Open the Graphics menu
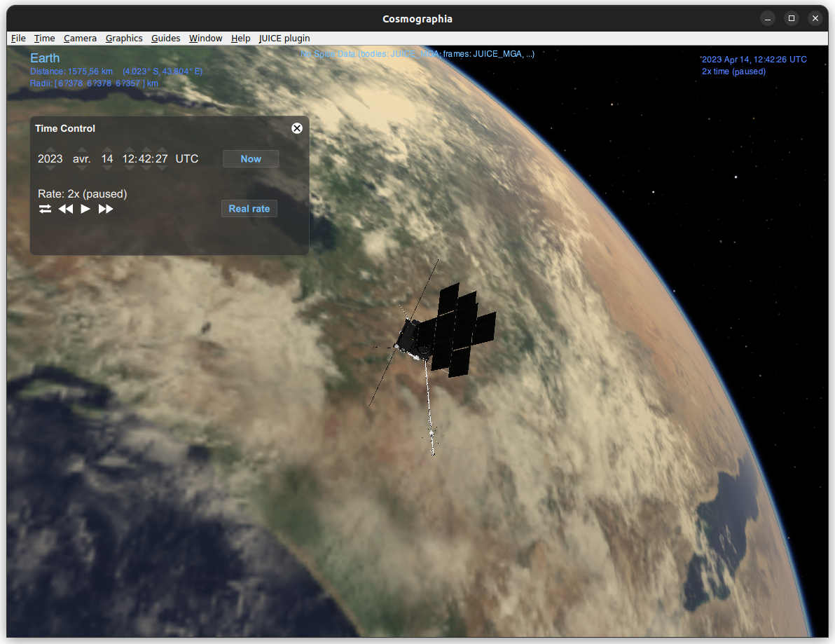Viewport: 835px width, 644px height. 124,39
